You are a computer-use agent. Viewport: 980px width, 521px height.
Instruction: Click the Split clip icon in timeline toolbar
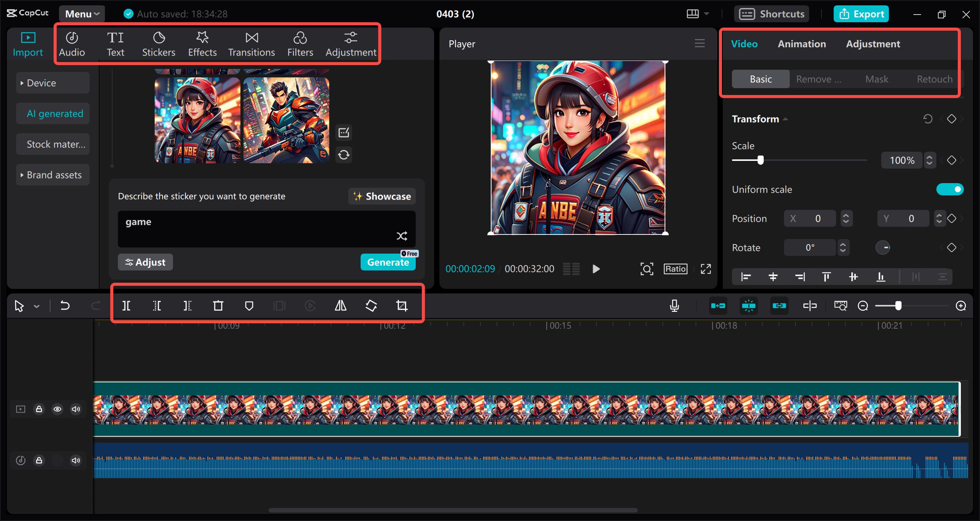127,305
